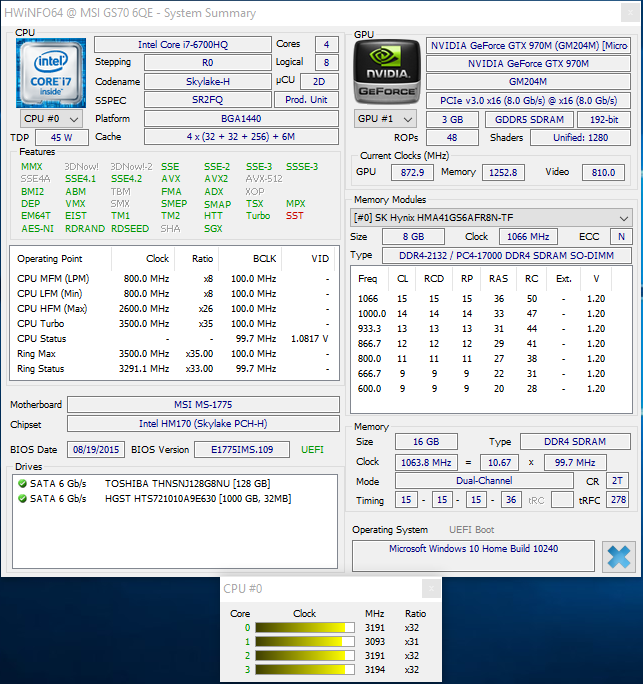Click the Intel HM170 chipset field
The height and width of the screenshot is (684, 643).
point(203,424)
